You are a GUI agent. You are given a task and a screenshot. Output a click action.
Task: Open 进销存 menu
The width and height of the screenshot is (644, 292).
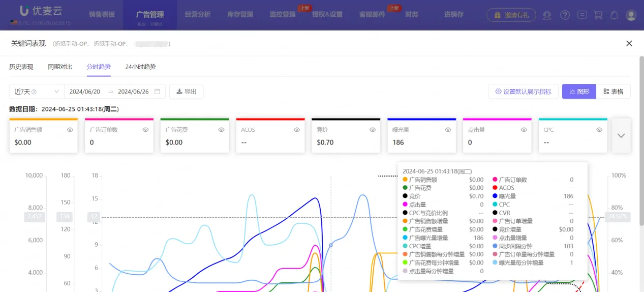tap(453, 15)
